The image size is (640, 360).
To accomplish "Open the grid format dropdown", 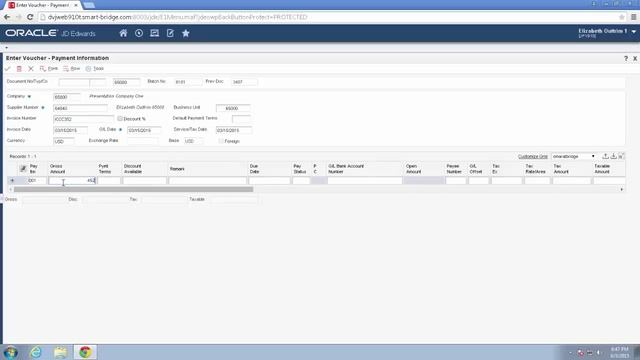I will coord(573,156).
